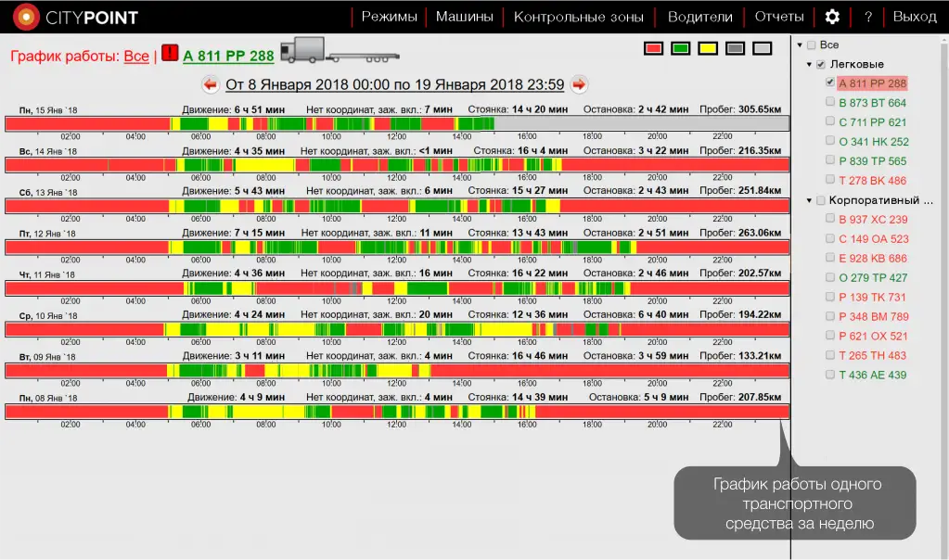
Task: Uncheck the A 811 PP 288 vehicle checkbox
Action: pos(830,83)
